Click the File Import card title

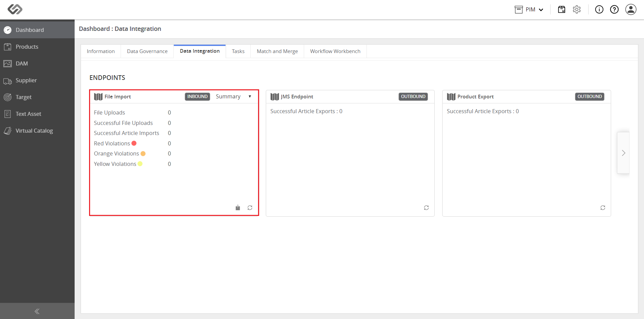tap(118, 97)
